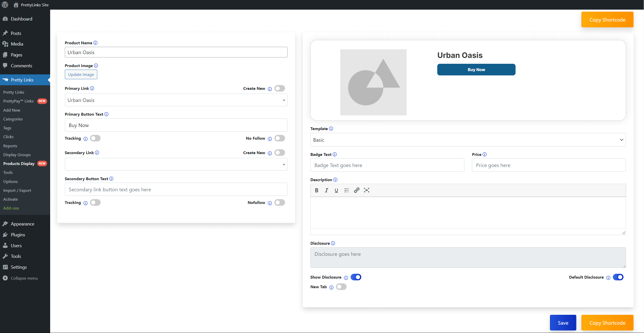644x333 pixels.
Task: Click the Italic formatting icon
Action: [x=327, y=190]
